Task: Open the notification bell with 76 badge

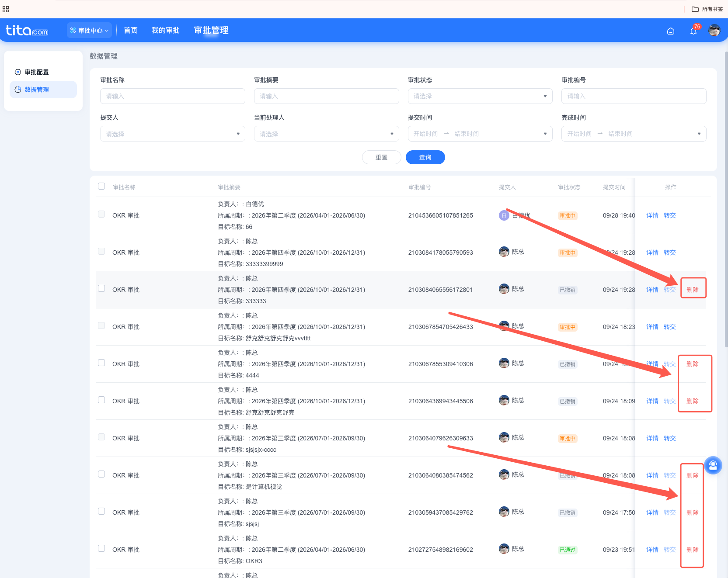Action: pos(693,31)
